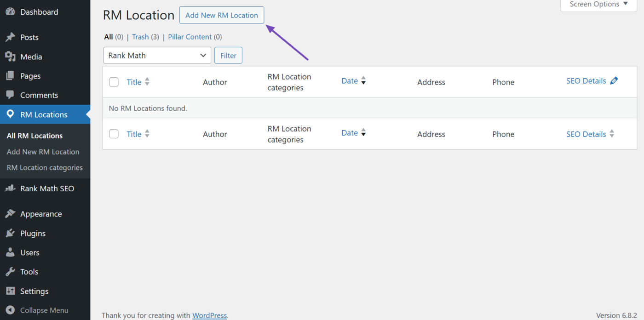This screenshot has width=644, height=320.
Task: Open the Posts menu item
Action: point(45,37)
